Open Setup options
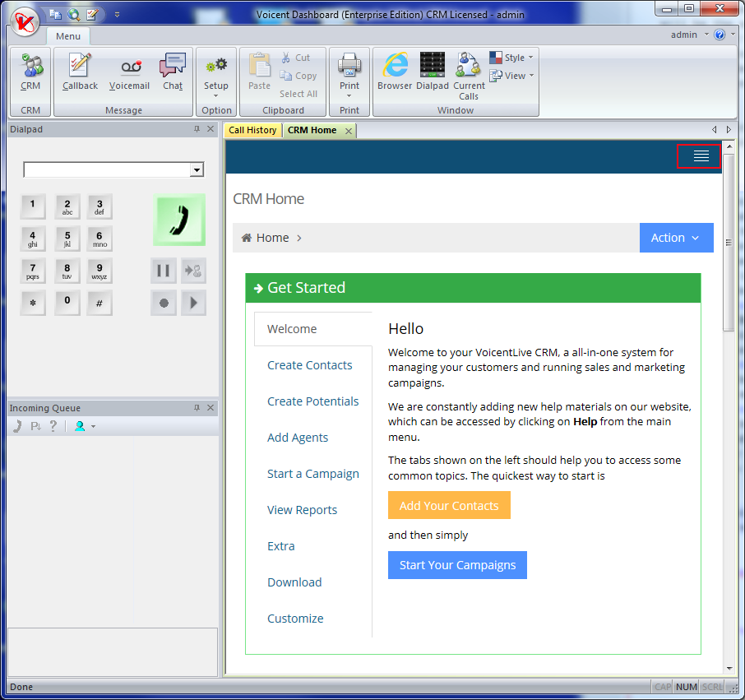Screen dimensions: 745x700 [216, 75]
